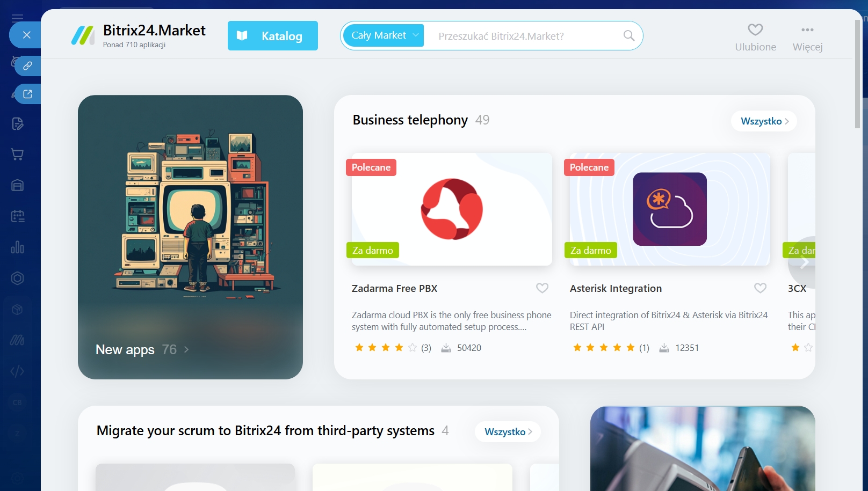Open the calendar sidebar icon

[x=17, y=216]
